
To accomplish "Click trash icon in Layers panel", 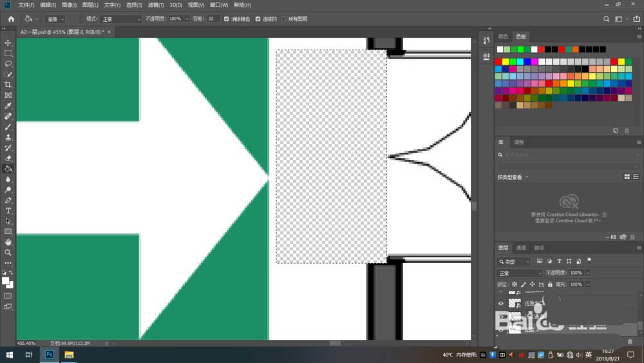I will (630, 341).
